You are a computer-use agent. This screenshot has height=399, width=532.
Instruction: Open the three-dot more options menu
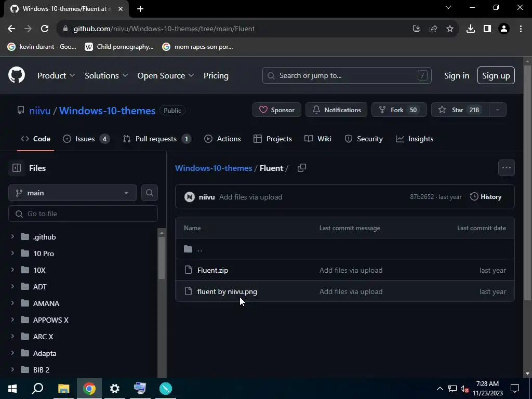point(506,168)
